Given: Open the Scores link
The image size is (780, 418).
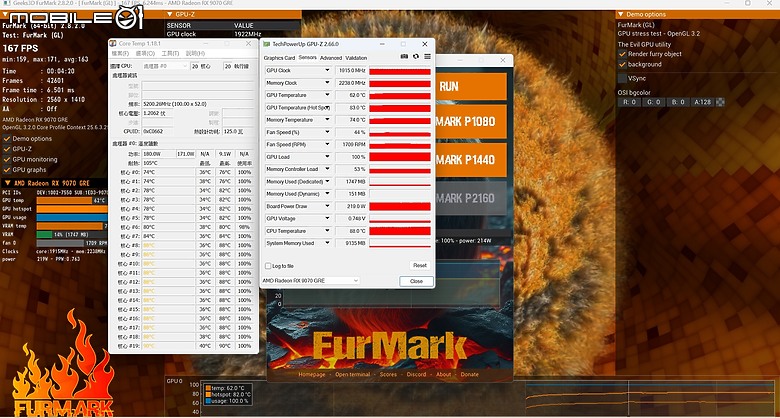Looking at the screenshot, I should pyautogui.click(x=389, y=375).
